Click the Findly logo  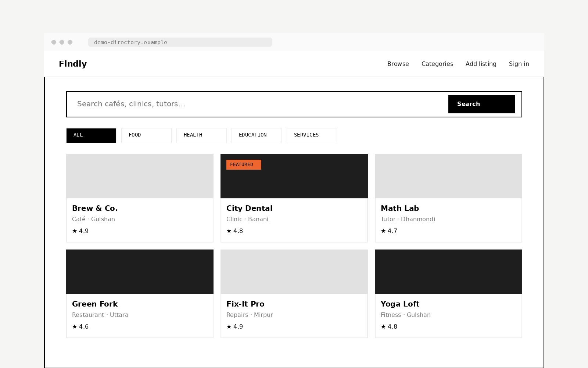73,64
